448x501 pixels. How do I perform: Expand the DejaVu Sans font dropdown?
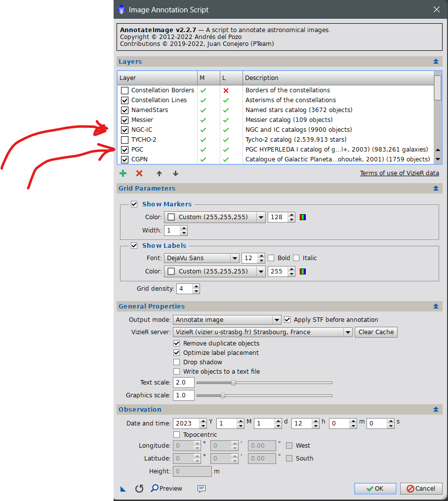(x=202, y=258)
